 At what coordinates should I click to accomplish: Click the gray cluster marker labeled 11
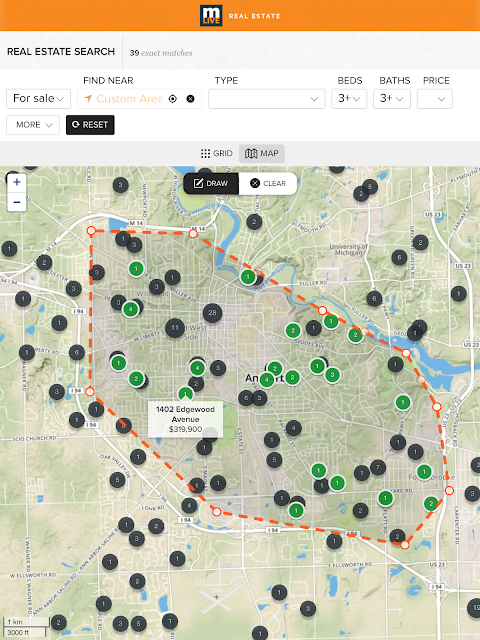[175, 328]
